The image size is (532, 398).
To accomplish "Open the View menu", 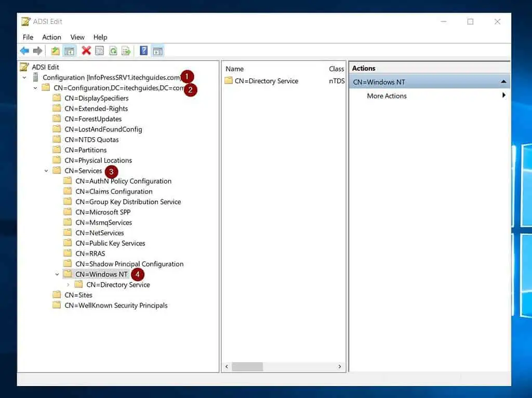I will coord(77,37).
